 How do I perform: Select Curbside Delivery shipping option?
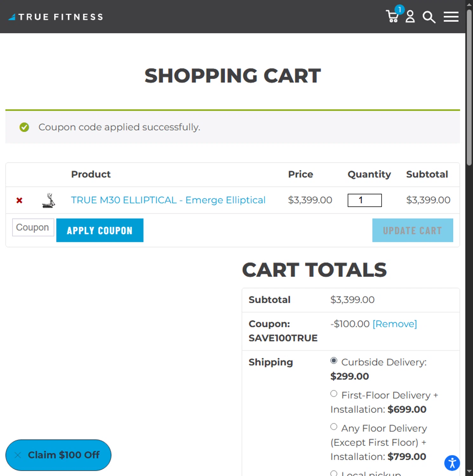(x=334, y=361)
